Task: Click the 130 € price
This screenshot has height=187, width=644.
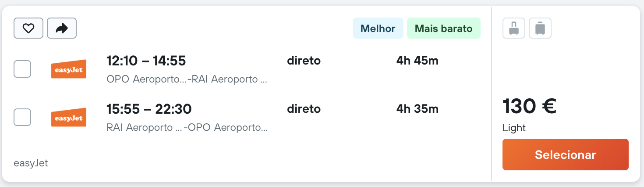Action: (x=529, y=106)
